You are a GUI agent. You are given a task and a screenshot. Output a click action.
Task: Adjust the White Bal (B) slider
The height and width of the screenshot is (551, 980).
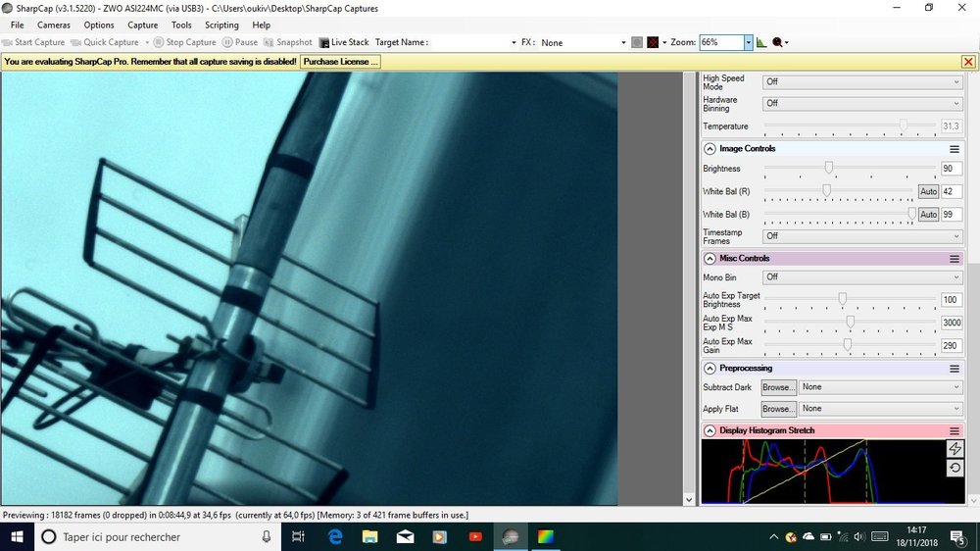pos(911,214)
